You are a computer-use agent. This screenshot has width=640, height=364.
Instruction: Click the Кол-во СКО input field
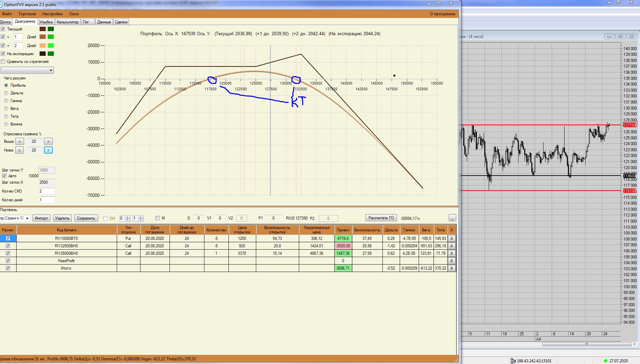47,191
